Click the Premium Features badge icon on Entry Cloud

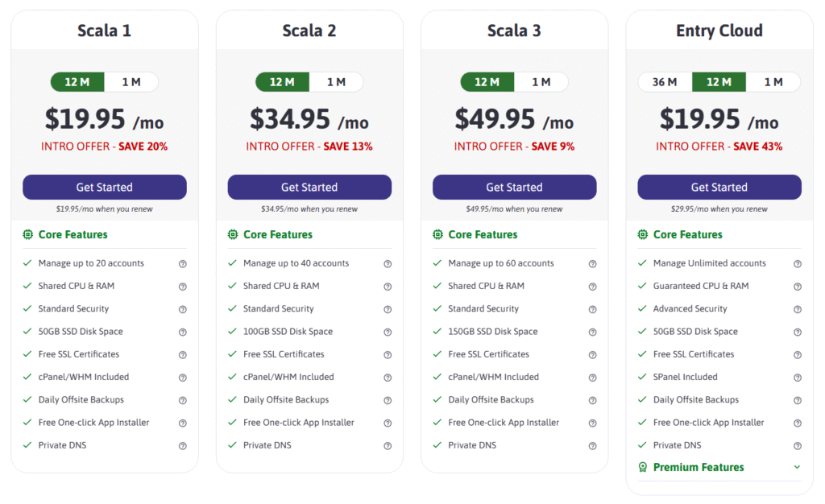pos(642,467)
